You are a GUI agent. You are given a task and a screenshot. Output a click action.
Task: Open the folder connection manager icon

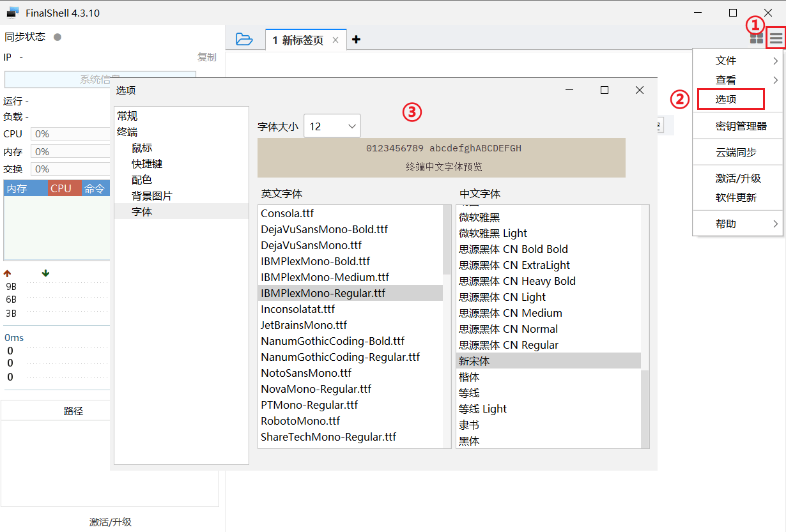(244, 40)
